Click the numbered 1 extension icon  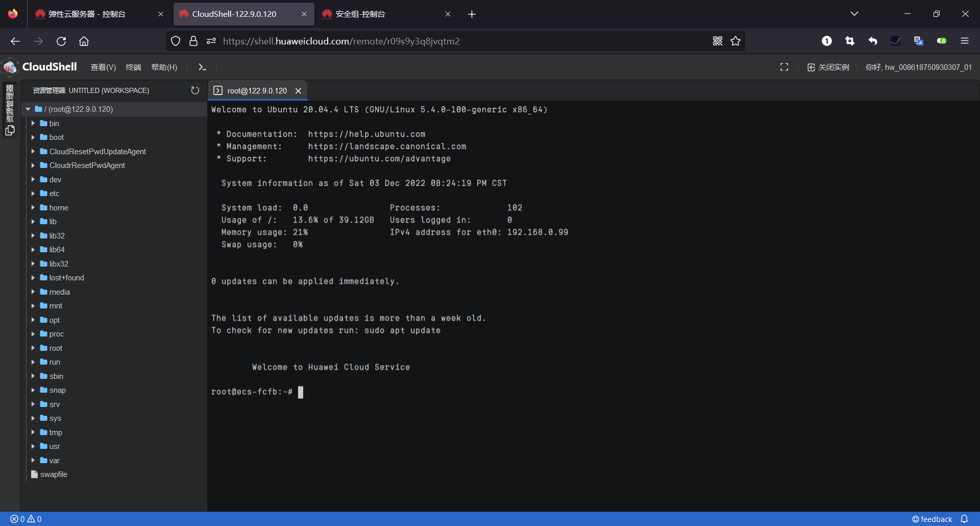827,41
